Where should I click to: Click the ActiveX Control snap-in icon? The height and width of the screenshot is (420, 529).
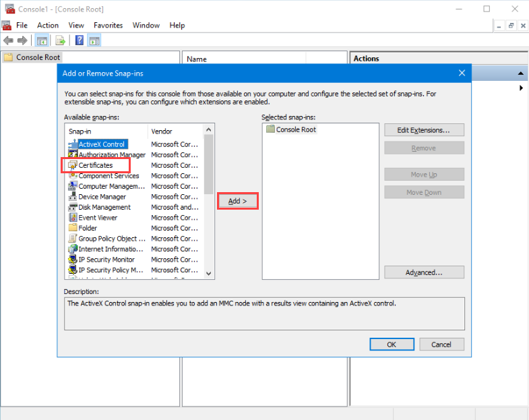click(x=73, y=144)
